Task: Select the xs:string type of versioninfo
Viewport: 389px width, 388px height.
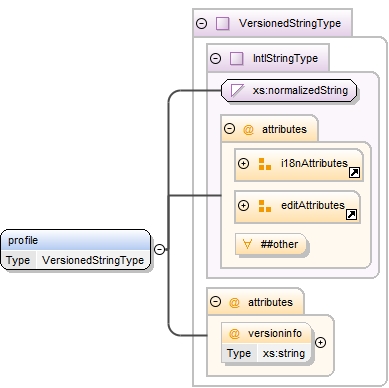Action: coord(284,353)
